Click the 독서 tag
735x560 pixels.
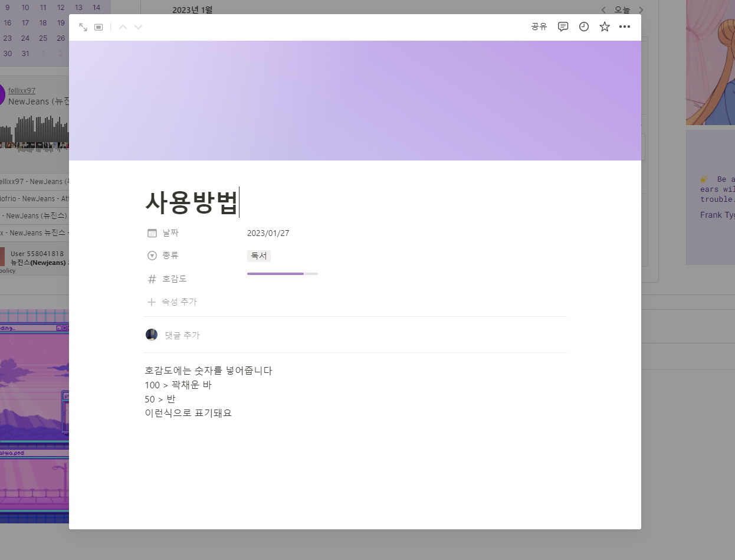[x=259, y=256]
